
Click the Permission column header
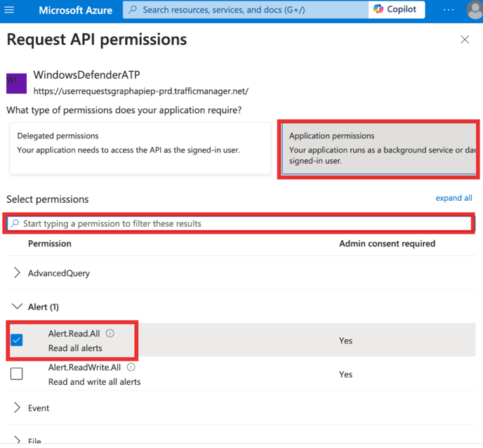point(50,244)
